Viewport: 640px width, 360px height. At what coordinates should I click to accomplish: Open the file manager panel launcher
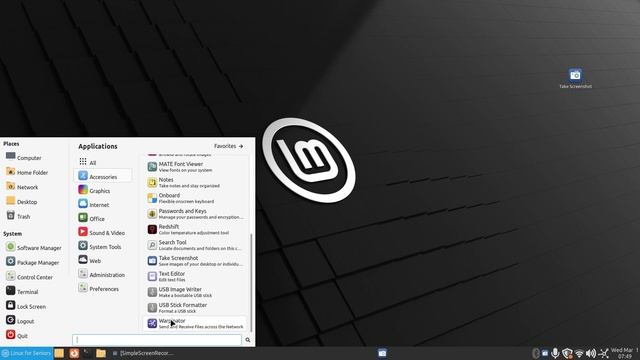(x=101, y=353)
